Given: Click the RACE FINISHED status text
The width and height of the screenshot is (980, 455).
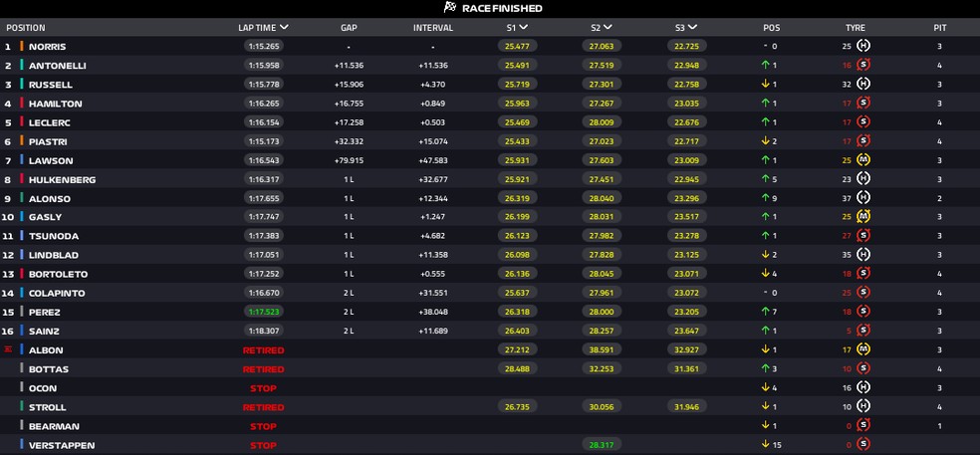Looking at the screenshot, I should 502,8.
